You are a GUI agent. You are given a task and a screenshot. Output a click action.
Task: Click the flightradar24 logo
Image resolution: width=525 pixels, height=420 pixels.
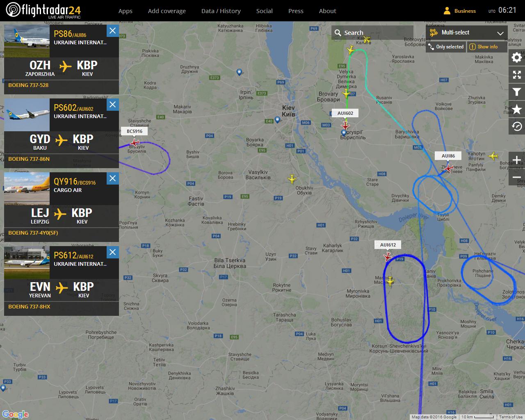[43, 11]
